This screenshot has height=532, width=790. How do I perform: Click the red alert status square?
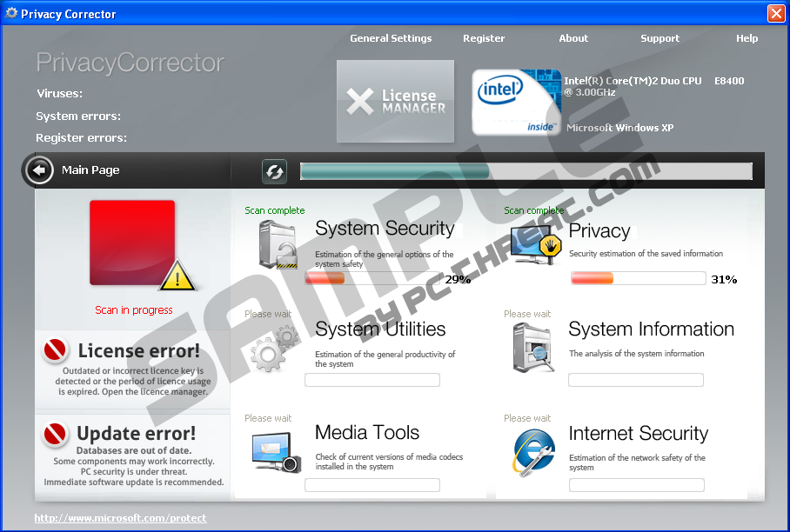(x=132, y=243)
